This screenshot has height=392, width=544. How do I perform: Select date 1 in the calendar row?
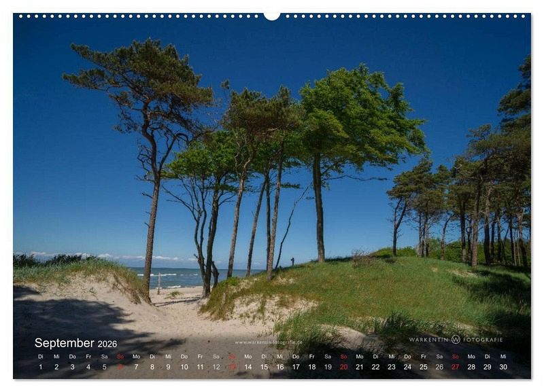pyautogui.click(x=41, y=367)
